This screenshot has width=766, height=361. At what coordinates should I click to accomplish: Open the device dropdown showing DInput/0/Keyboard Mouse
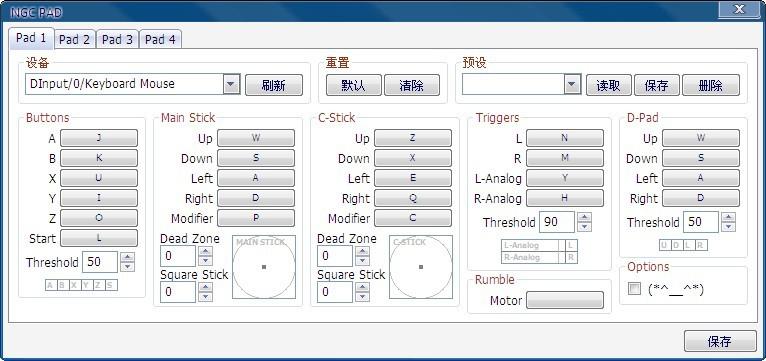pos(231,85)
